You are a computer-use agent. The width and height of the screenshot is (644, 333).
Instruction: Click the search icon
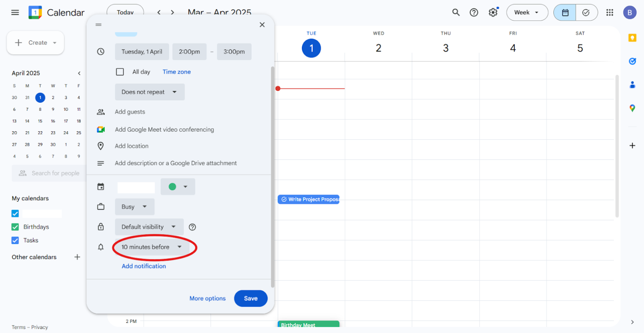click(x=456, y=12)
